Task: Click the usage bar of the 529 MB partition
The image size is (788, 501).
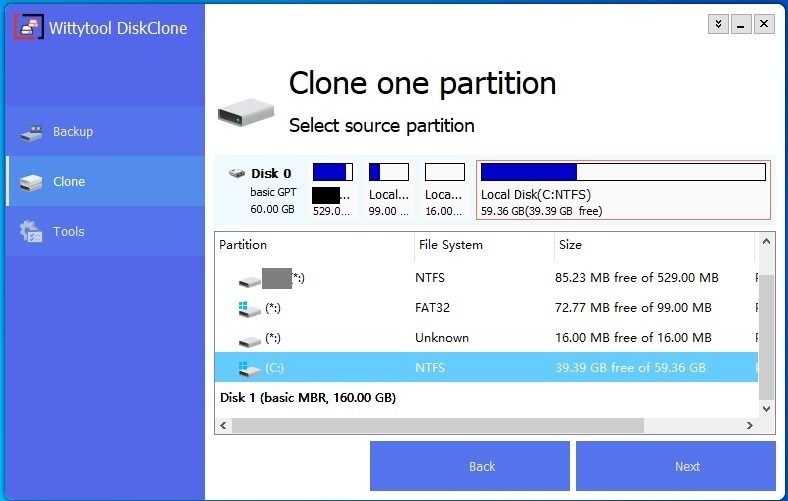Action: 333,172
